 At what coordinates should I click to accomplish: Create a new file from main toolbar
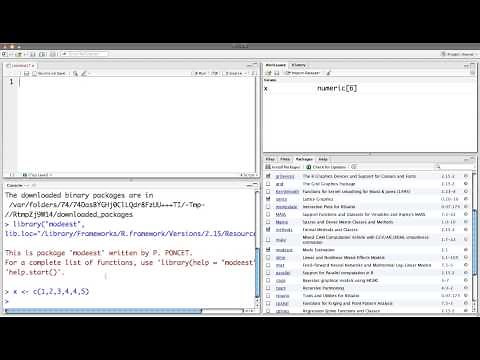(5, 54)
